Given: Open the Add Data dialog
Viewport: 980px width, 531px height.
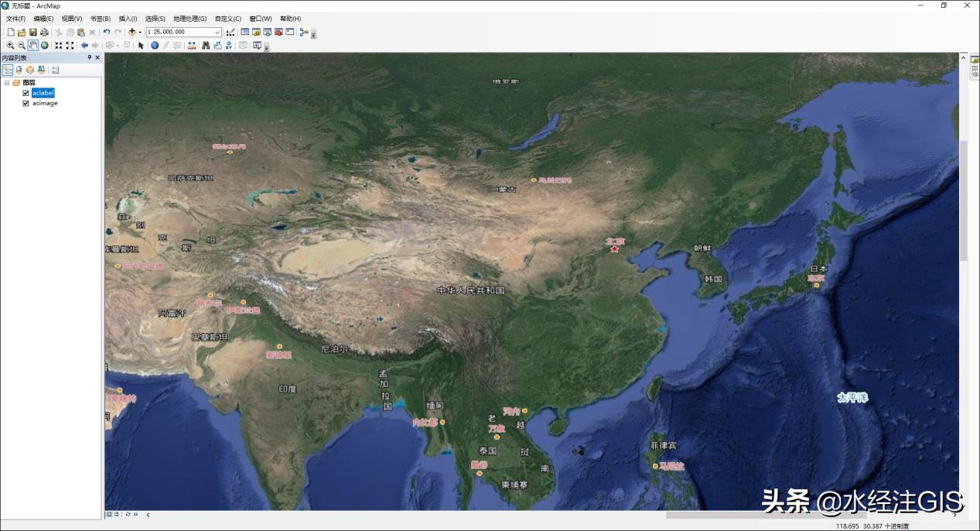Looking at the screenshot, I should tap(132, 33).
